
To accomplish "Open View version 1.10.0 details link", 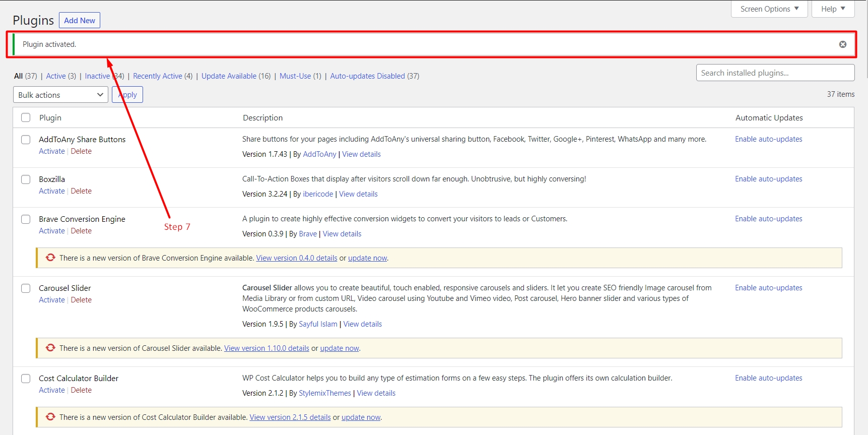I will click(x=266, y=348).
